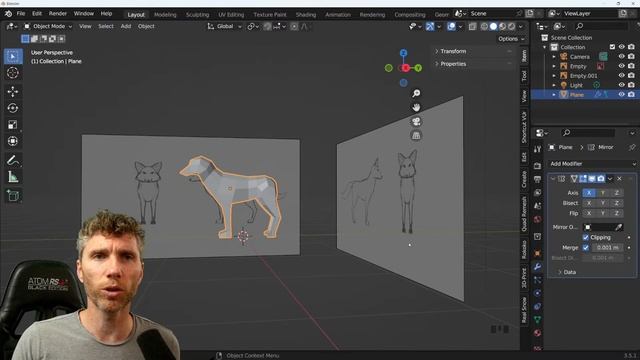Select the Add Cube tool
The width and height of the screenshot is (640, 360).
[x=13, y=196]
